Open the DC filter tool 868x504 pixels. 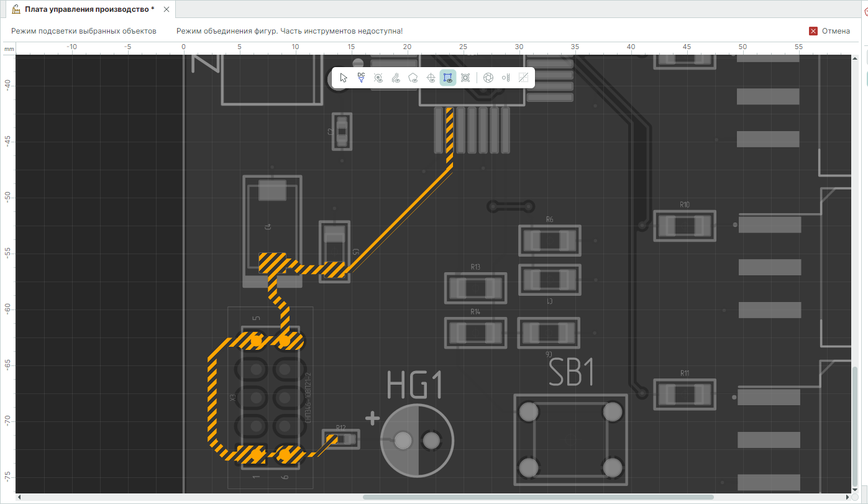click(x=361, y=78)
